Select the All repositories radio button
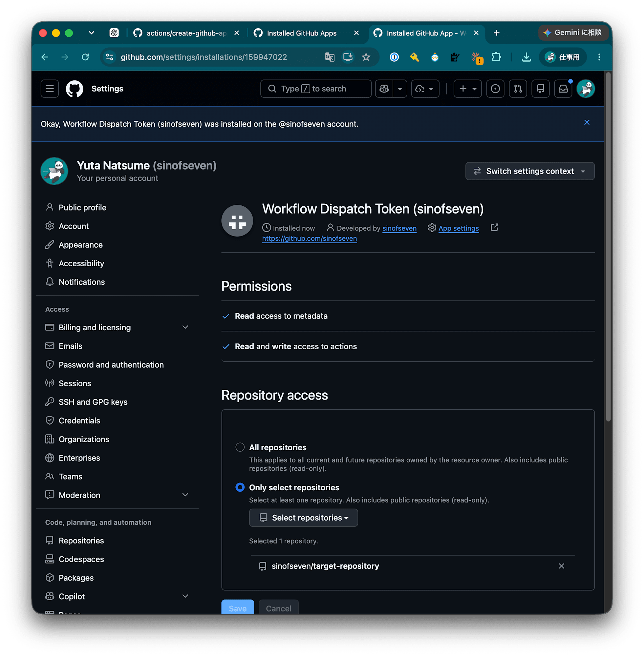Viewport: 644px width, 656px height. 240,447
